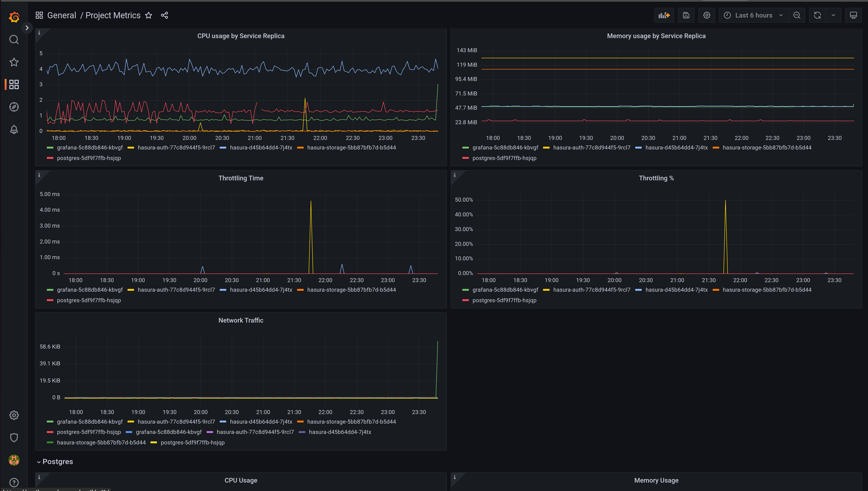Open the Postgres Memory Usage panel menu
This screenshot has width=868, height=491.
(x=656, y=480)
